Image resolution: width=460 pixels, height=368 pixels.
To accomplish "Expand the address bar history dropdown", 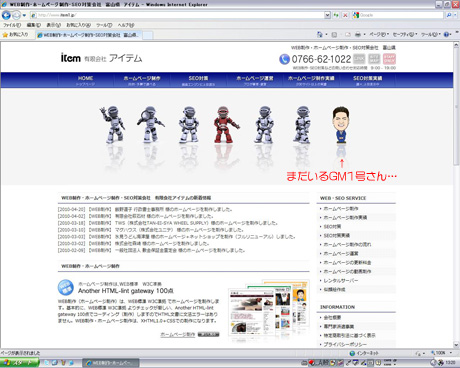I will tap(327, 15).
